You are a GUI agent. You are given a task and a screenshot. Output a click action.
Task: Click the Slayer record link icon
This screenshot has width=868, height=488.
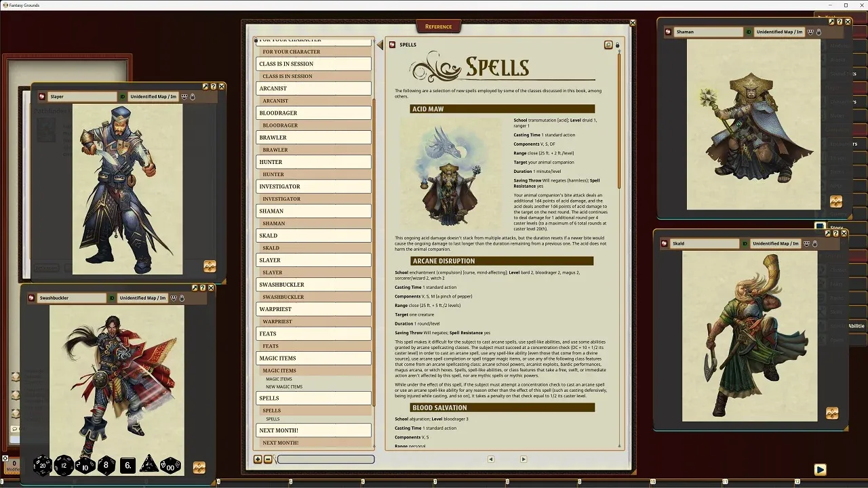point(42,97)
